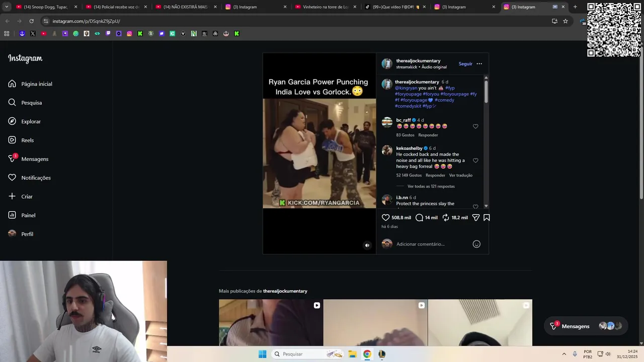Image resolution: width=644 pixels, height=362 pixels.
Task: Click taskbar Pesquisar search box
Action: click(308, 354)
